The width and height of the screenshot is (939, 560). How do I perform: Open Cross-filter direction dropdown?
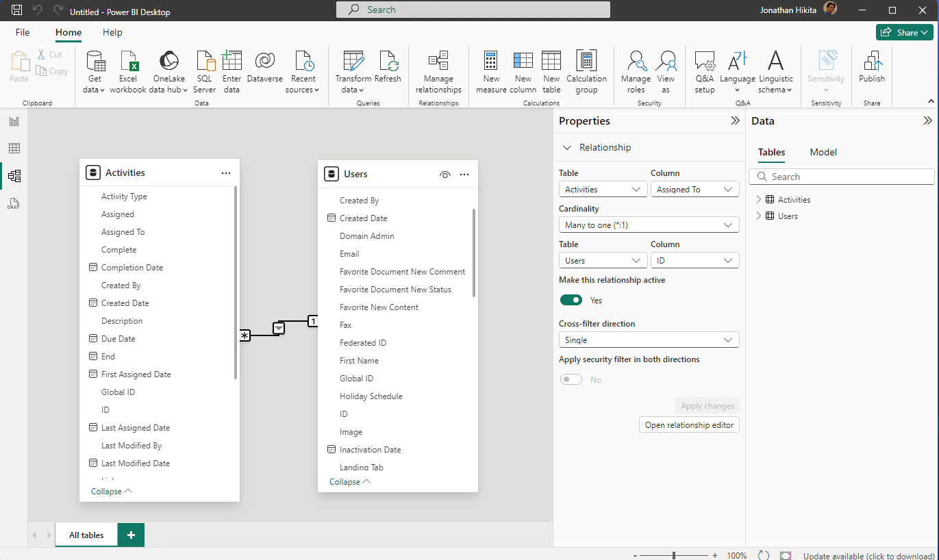[649, 340]
